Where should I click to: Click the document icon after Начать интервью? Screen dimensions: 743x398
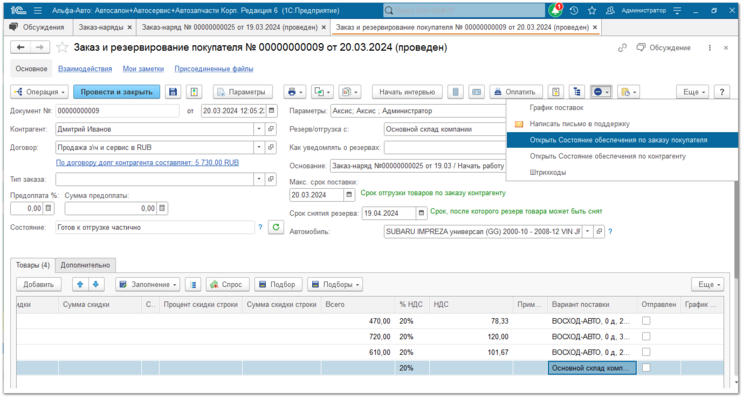point(455,92)
